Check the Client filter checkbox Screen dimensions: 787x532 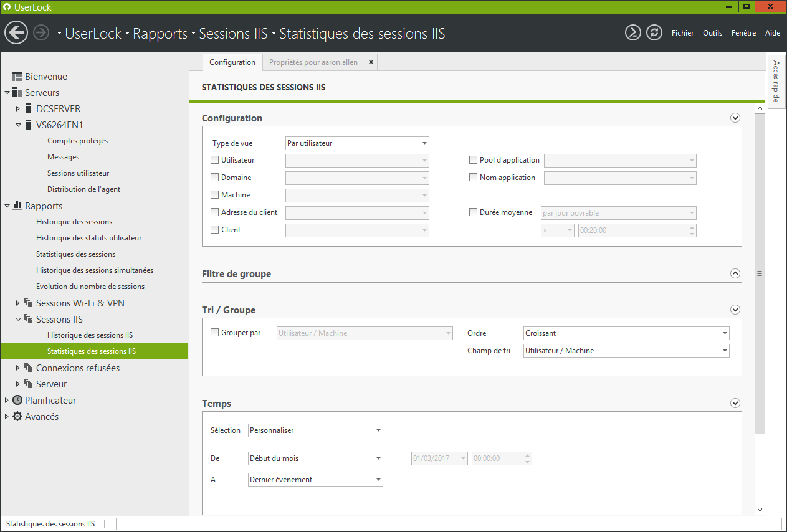click(215, 230)
